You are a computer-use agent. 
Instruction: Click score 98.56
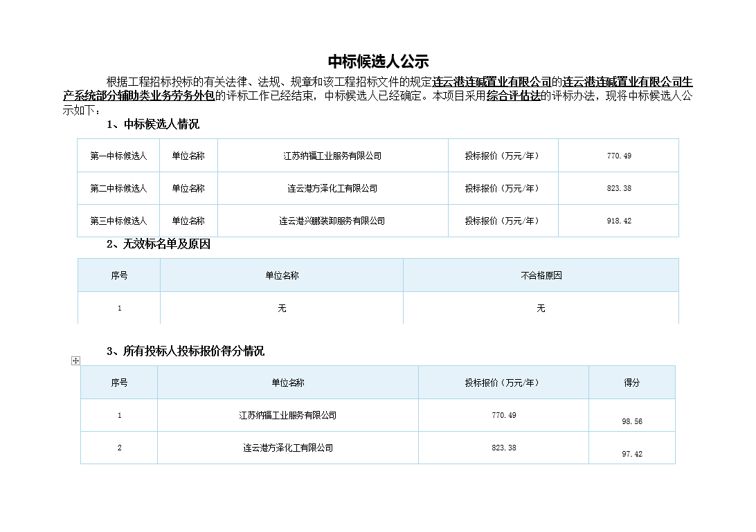click(631, 421)
